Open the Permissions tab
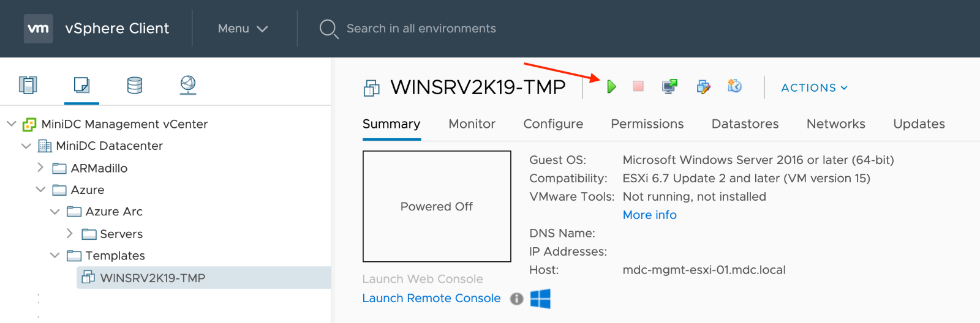The height and width of the screenshot is (323, 980). click(647, 124)
